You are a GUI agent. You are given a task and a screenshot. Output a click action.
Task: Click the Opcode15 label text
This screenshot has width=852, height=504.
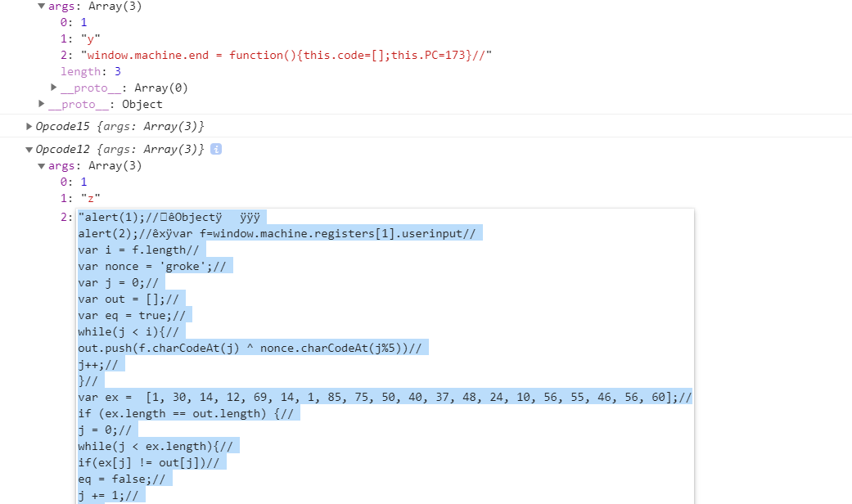click(62, 126)
